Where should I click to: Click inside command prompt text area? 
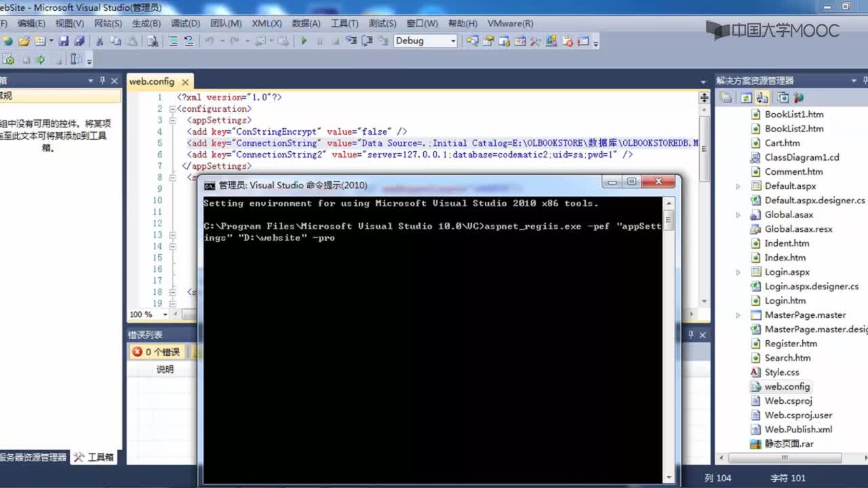point(433,339)
